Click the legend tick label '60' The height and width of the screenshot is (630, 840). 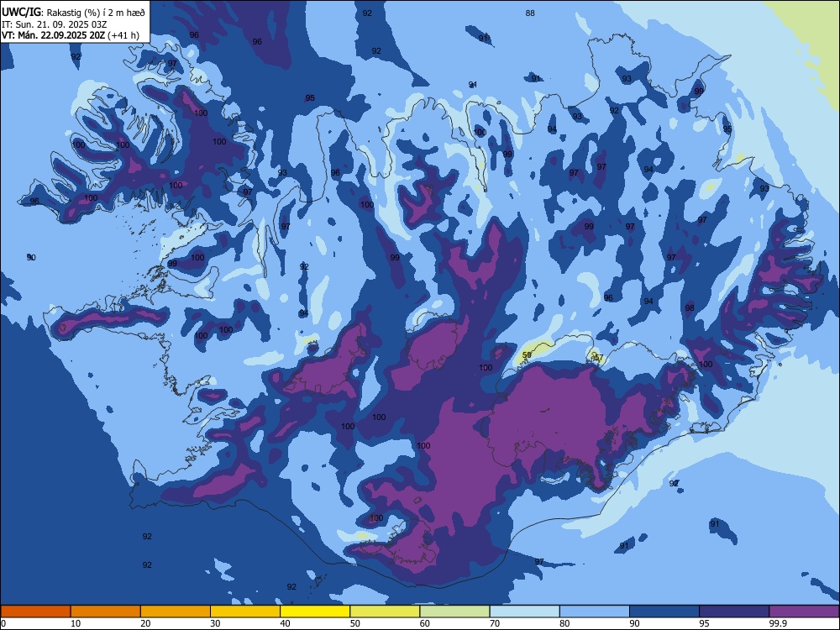[425, 623]
